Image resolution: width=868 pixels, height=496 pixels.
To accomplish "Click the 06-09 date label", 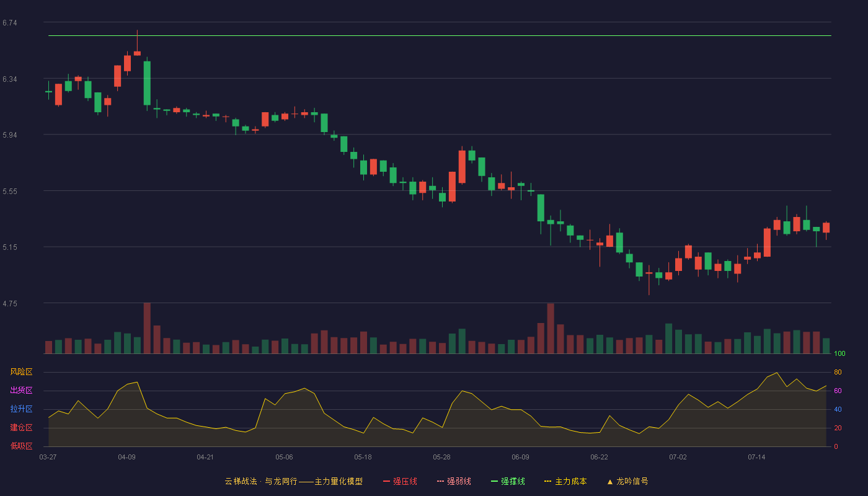I will (x=520, y=457).
